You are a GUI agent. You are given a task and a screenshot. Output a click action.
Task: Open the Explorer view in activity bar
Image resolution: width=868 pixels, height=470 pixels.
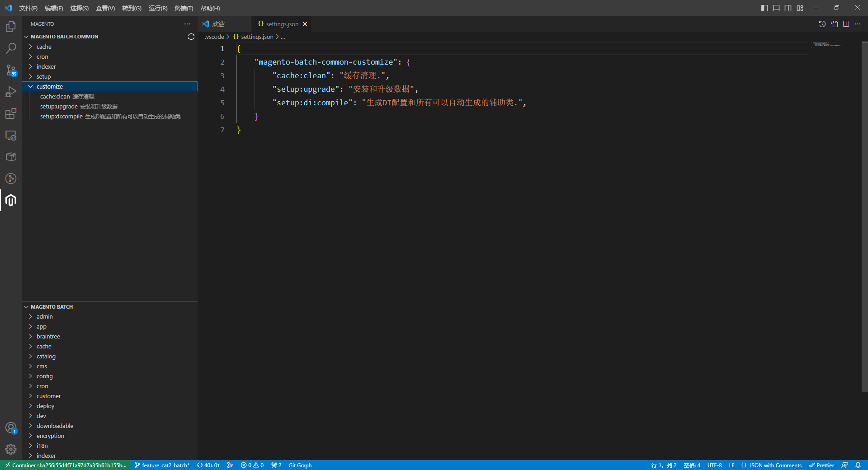[11, 27]
